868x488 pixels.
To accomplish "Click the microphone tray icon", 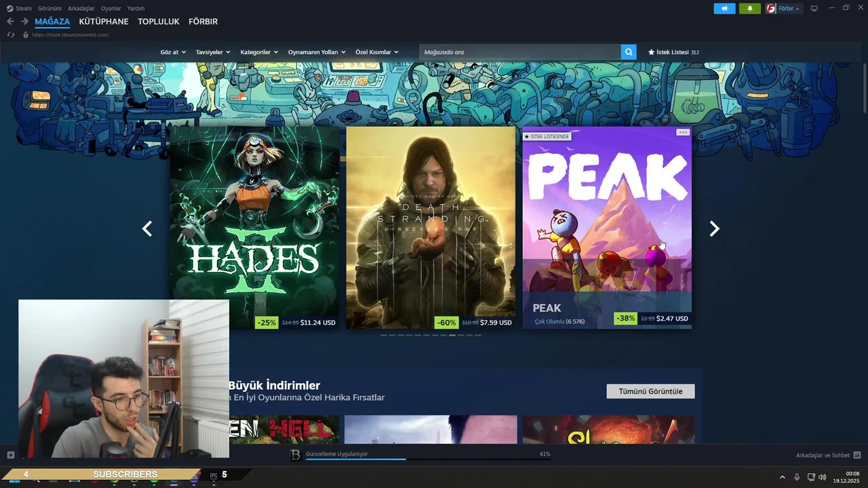I will tap(797, 476).
